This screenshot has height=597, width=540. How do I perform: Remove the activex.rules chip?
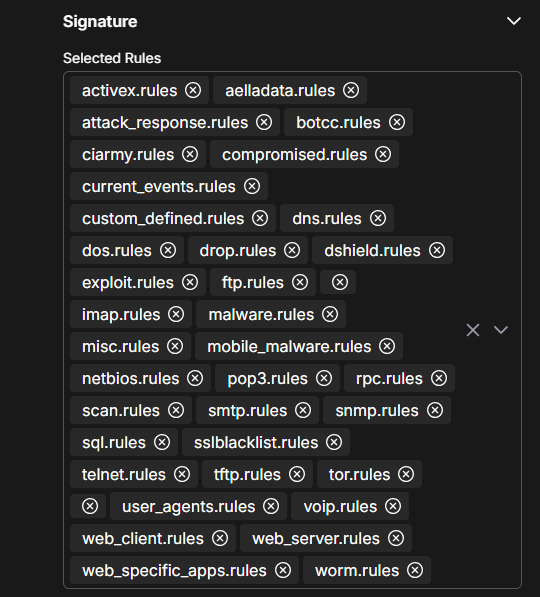click(193, 91)
